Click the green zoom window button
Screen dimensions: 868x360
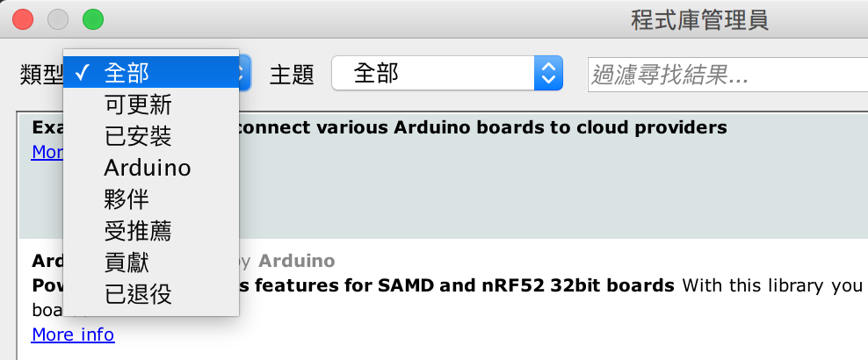(92, 18)
